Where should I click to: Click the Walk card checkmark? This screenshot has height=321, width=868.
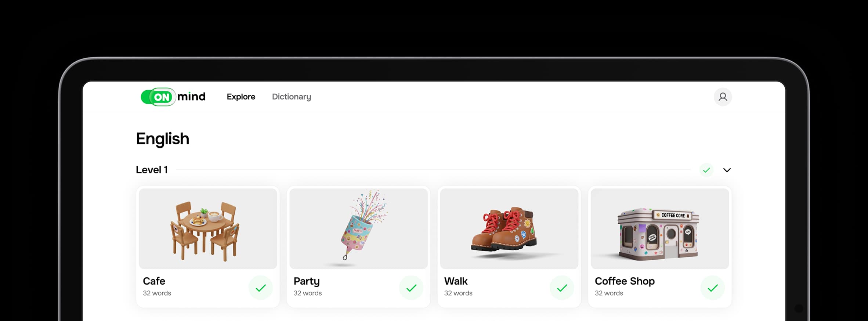pyautogui.click(x=562, y=288)
